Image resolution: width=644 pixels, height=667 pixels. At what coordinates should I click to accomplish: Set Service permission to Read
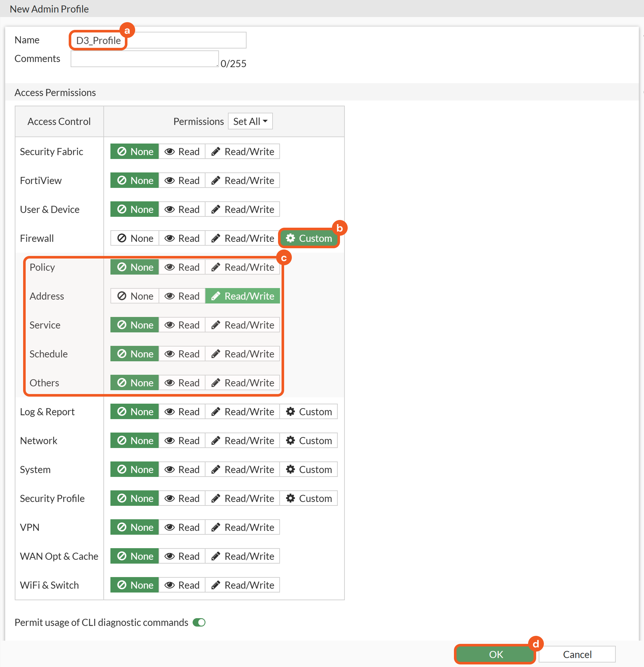click(182, 325)
